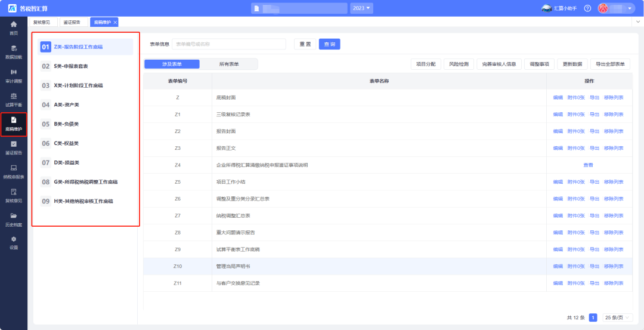Click the 重置 button
644x330 pixels.
coord(305,44)
